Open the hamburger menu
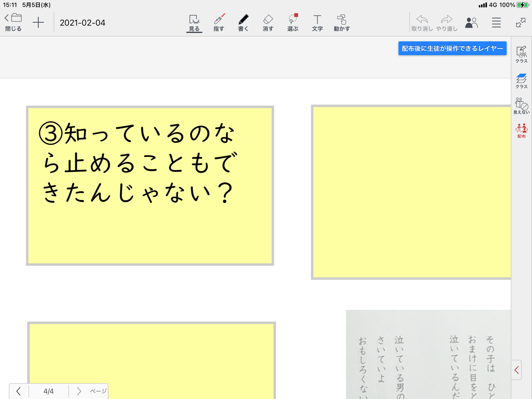Image resolution: width=532 pixels, height=399 pixels. (x=496, y=23)
